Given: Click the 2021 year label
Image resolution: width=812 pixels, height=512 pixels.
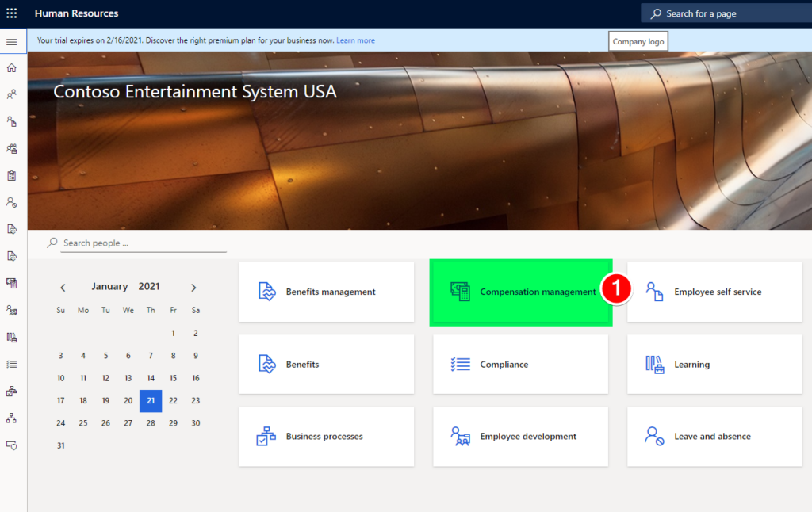Looking at the screenshot, I should [149, 286].
